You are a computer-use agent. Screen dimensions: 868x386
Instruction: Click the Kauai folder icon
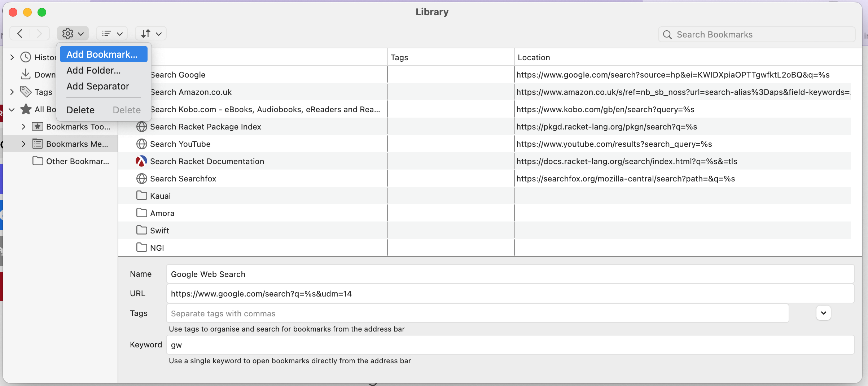click(x=141, y=196)
